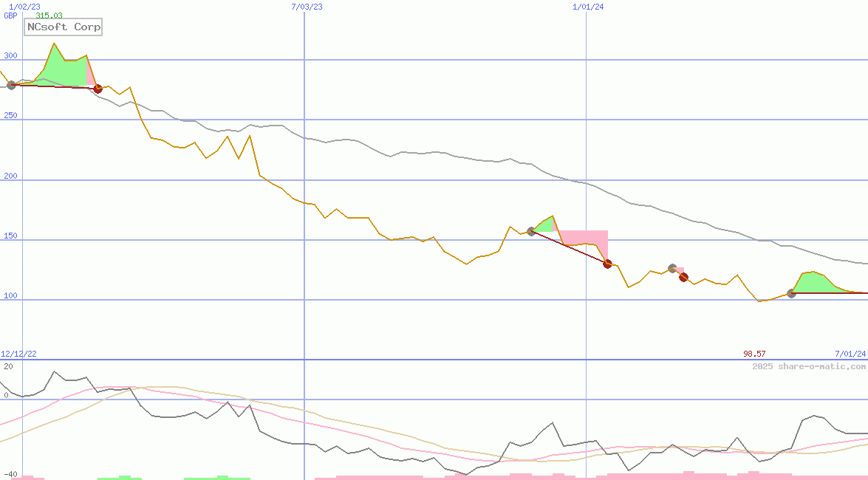Click the 315.03 high price label

tap(49, 16)
